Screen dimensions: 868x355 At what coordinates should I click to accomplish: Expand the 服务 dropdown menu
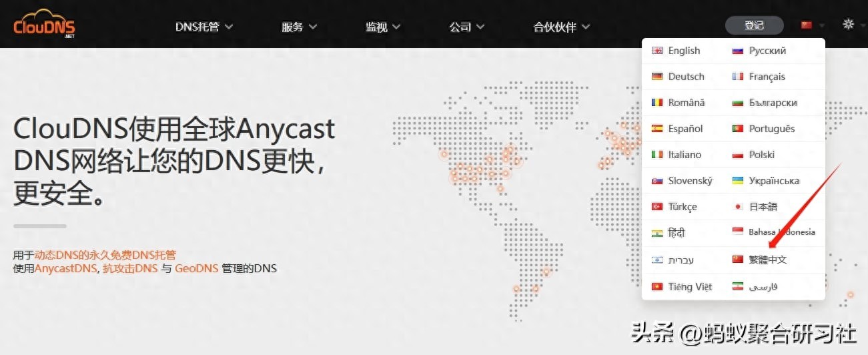coord(298,27)
